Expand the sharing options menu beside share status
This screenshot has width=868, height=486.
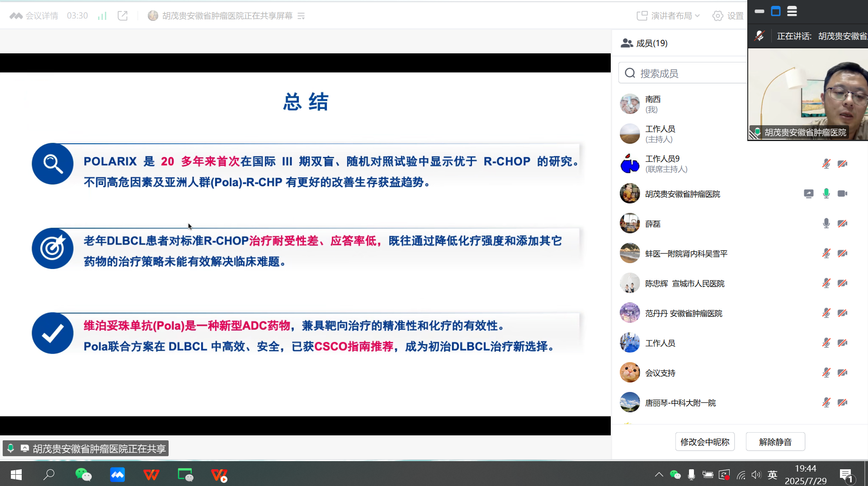tap(302, 16)
